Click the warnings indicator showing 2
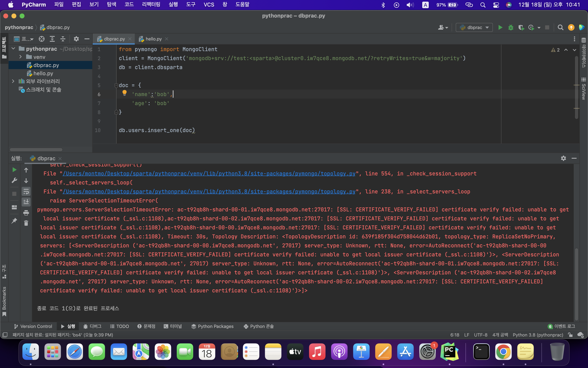Viewport: 588px width, 368px height. (x=555, y=50)
